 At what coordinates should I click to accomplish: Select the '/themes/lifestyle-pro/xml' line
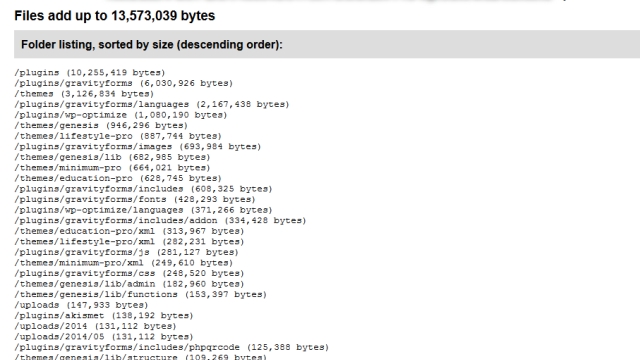point(129,242)
